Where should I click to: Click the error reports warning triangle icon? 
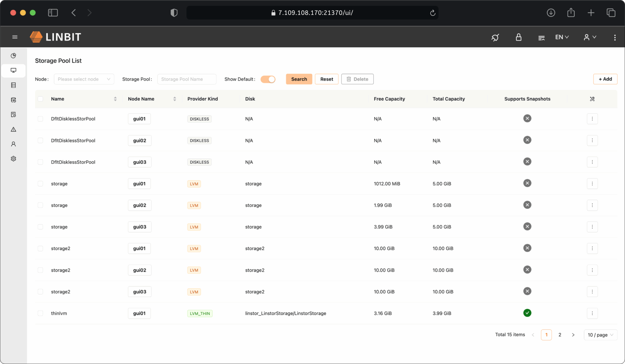[13, 129]
